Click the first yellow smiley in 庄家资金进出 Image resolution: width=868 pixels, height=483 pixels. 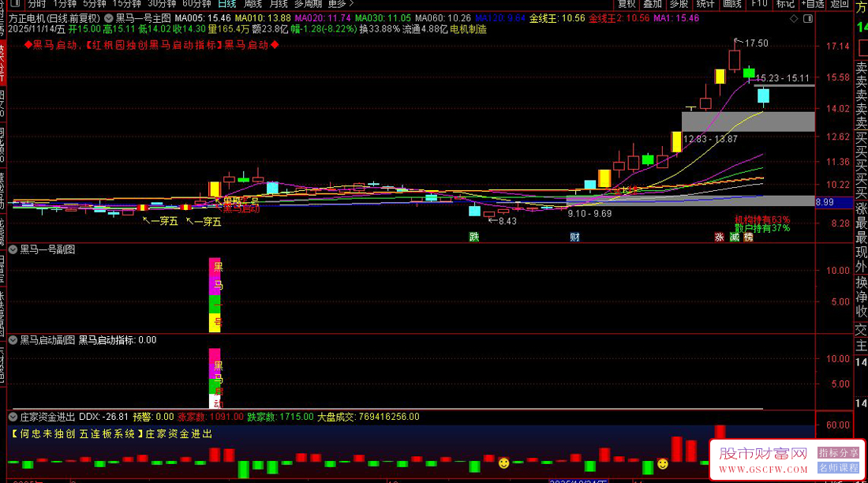pyautogui.click(x=503, y=462)
